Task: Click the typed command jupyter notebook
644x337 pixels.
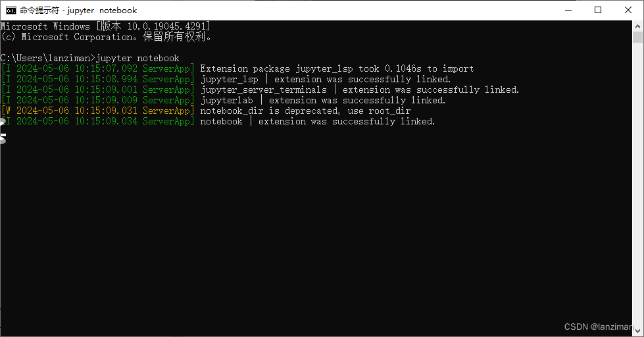Action: tap(137, 59)
